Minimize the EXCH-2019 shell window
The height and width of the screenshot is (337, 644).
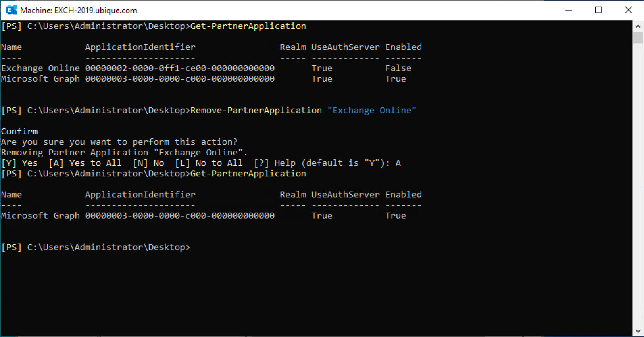click(569, 10)
